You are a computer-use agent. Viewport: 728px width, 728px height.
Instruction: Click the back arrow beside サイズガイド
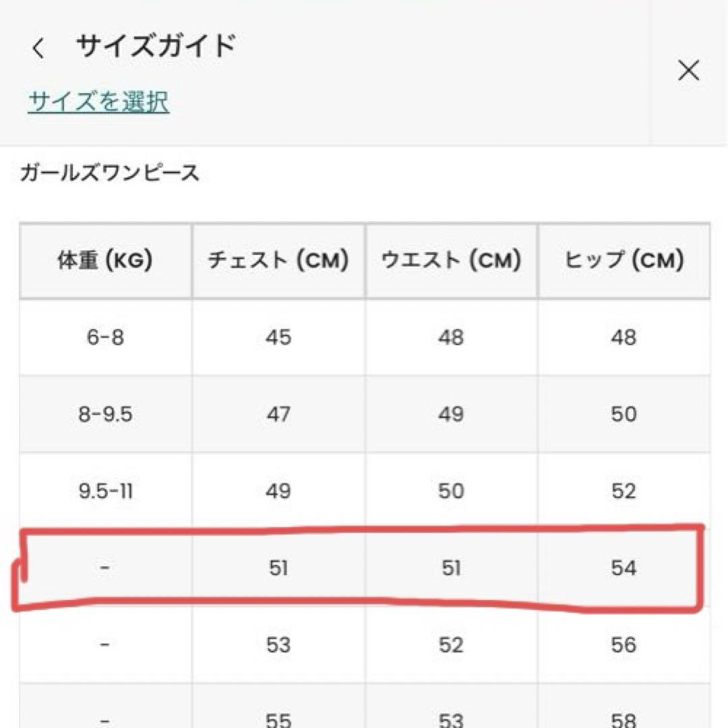(38, 49)
